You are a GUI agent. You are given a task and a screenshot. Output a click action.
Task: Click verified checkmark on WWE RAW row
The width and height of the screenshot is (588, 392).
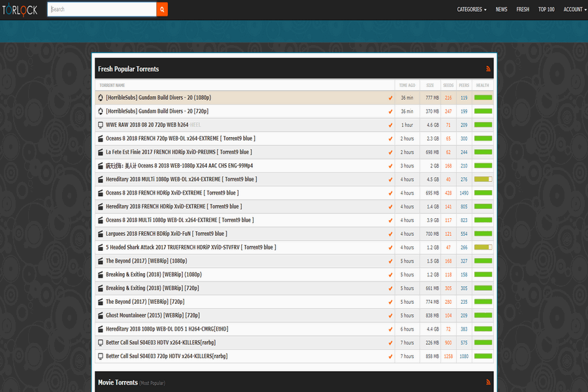pos(391,125)
